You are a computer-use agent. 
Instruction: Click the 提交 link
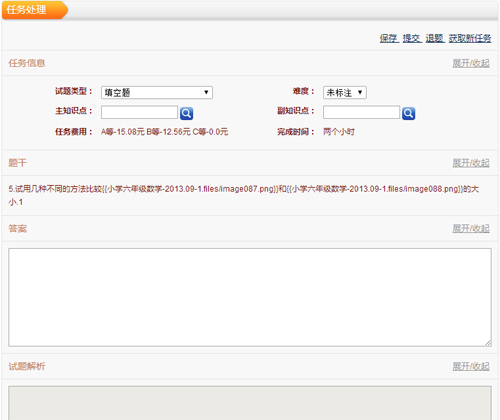pos(412,38)
